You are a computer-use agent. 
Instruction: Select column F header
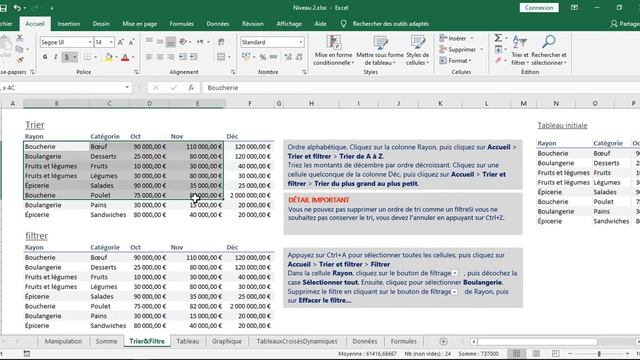(x=249, y=103)
